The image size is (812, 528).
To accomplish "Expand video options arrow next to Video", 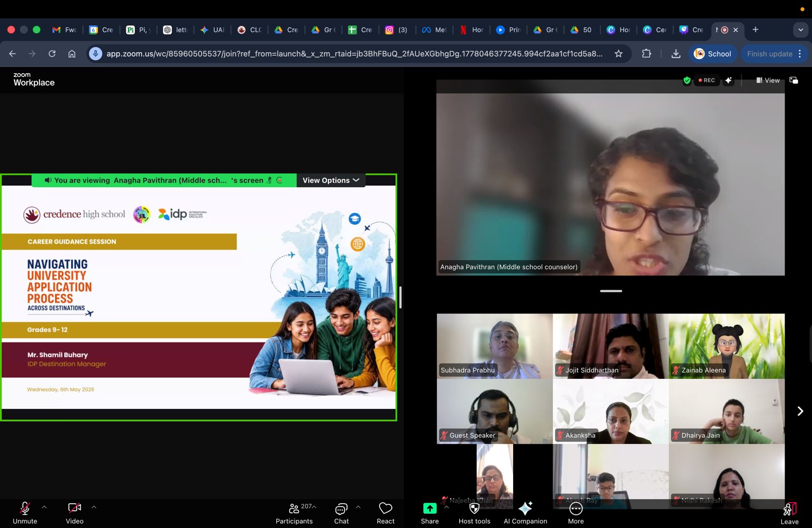I will point(94,507).
